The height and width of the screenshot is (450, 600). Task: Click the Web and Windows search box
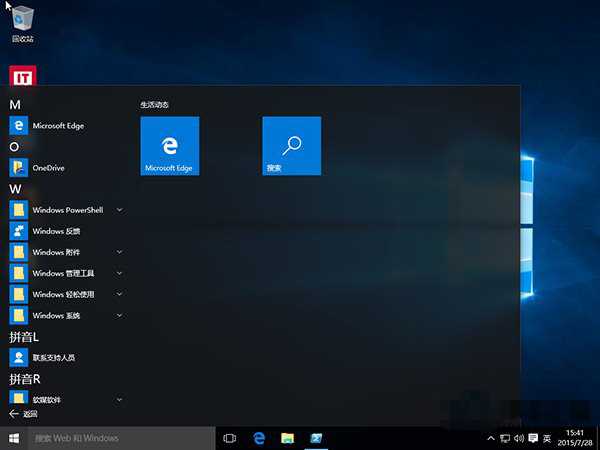point(122,439)
